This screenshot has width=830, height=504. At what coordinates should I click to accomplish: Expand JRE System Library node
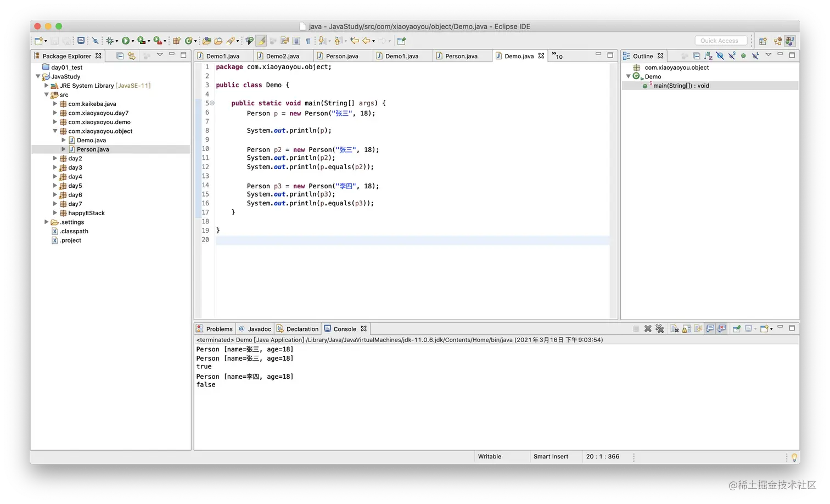click(x=47, y=86)
